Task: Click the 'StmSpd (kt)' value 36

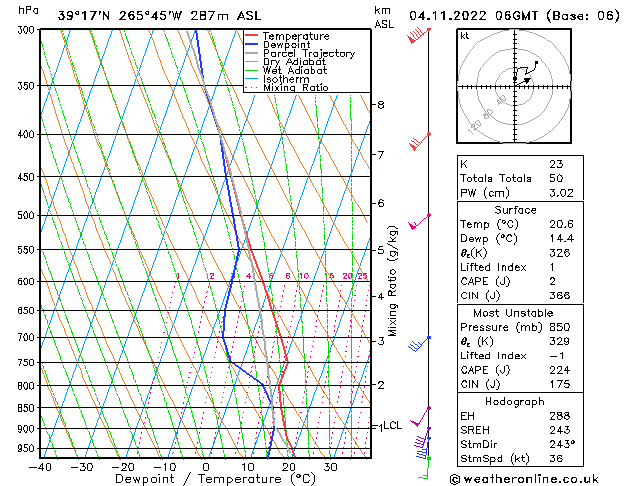Action: (x=556, y=458)
